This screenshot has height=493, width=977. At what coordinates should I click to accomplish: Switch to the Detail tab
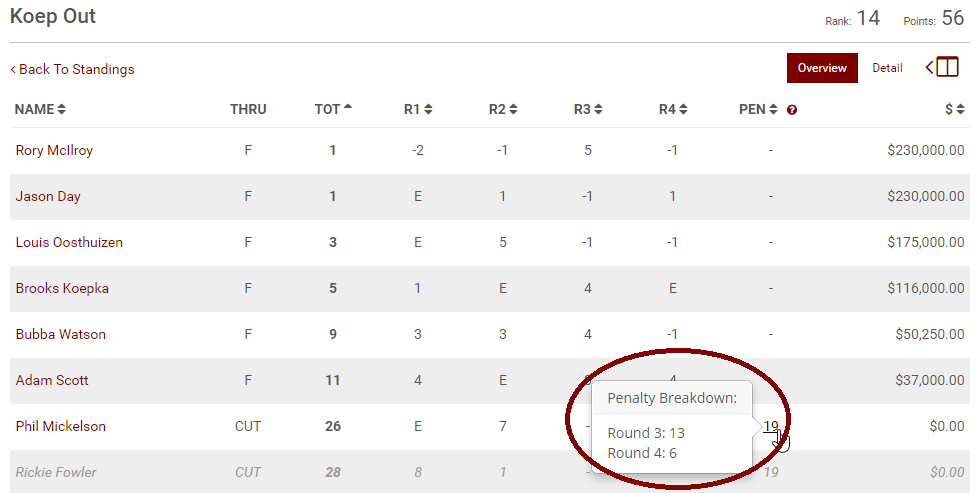pos(887,68)
